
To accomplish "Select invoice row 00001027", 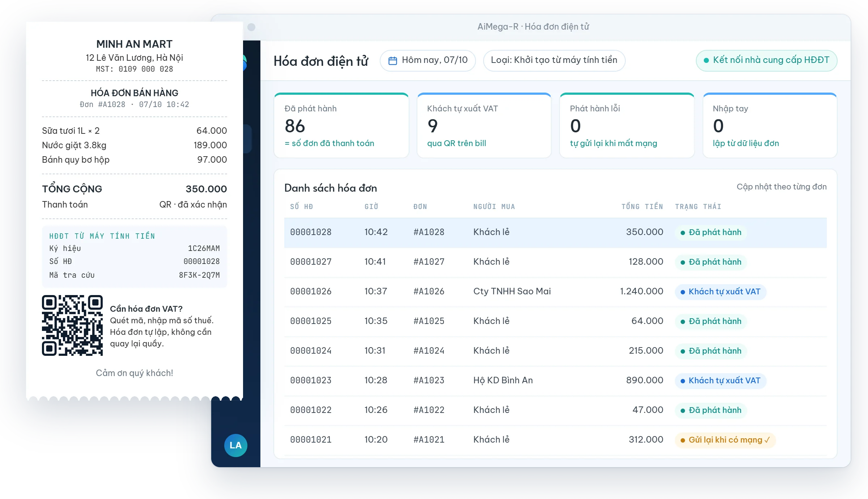I will tap(555, 262).
